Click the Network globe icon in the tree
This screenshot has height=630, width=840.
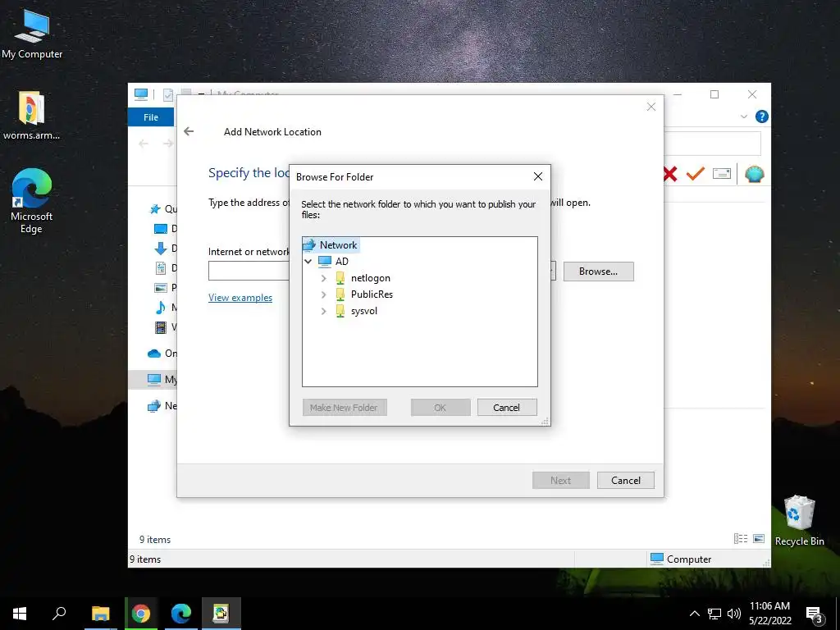click(x=309, y=244)
